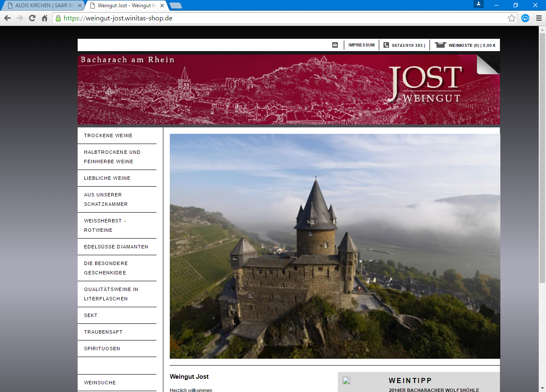Click the blue extension icon in toolbar
This screenshot has height=392, width=546.
[526, 18]
